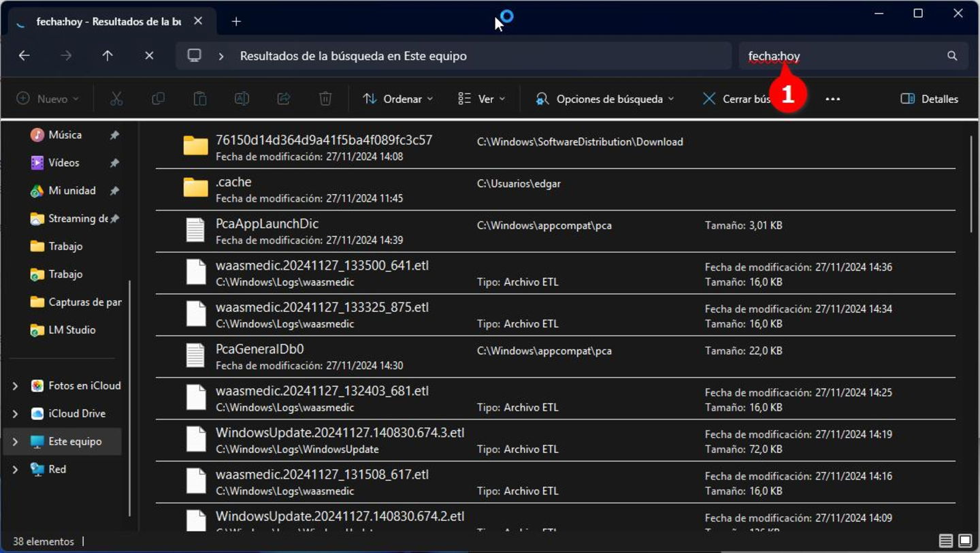Image resolution: width=980 pixels, height=553 pixels.
Task: Open the Ordenar sort menu
Action: point(398,99)
